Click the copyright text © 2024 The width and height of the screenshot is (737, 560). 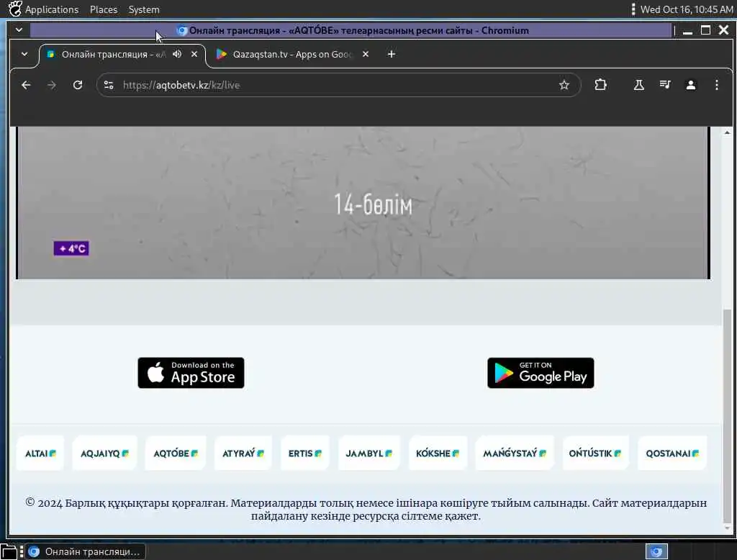(x=366, y=509)
